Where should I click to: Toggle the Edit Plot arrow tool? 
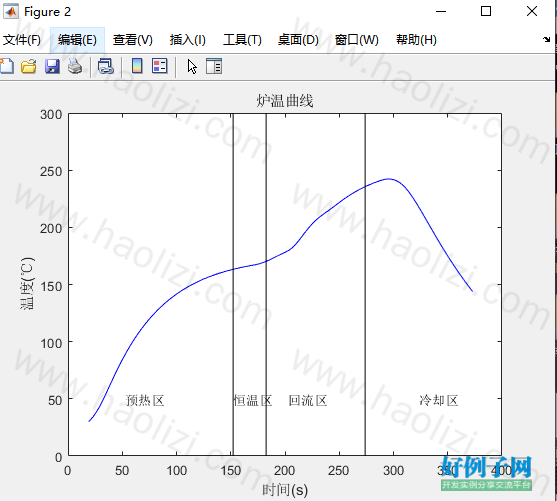pyautogui.click(x=192, y=66)
